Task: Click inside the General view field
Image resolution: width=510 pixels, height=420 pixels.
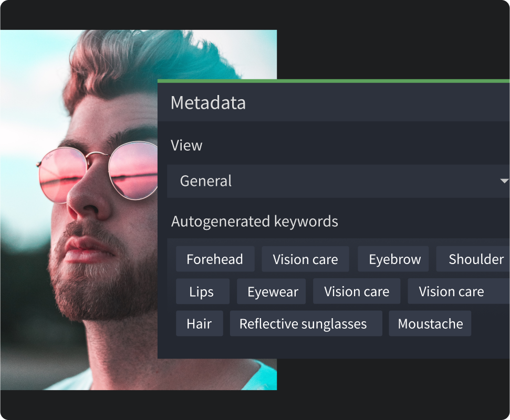Action: (263, 181)
